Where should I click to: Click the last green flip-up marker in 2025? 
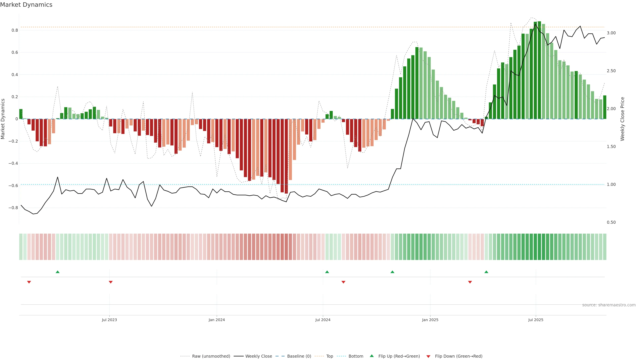(x=486, y=272)
